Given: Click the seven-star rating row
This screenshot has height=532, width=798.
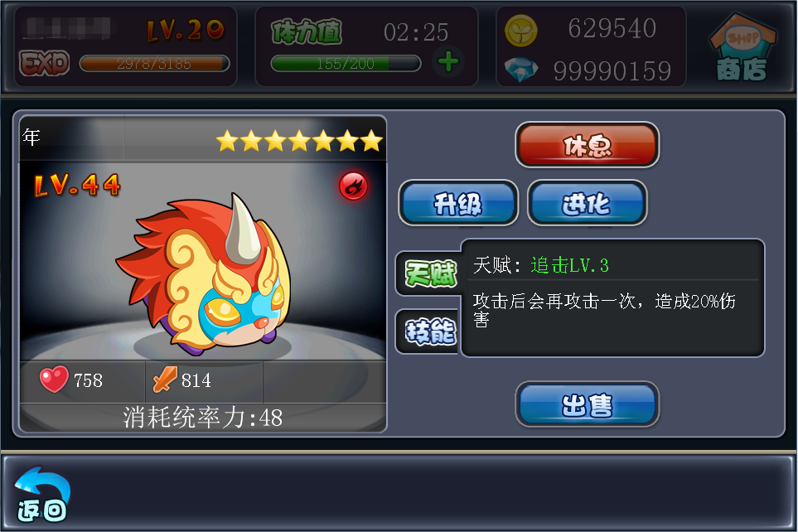Looking at the screenshot, I should [x=299, y=141].
